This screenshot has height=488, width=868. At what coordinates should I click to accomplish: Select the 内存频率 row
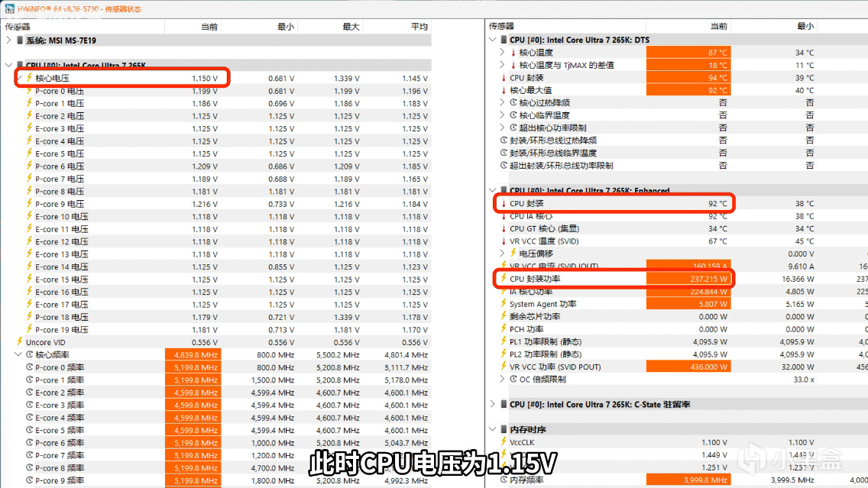(678, 480)
